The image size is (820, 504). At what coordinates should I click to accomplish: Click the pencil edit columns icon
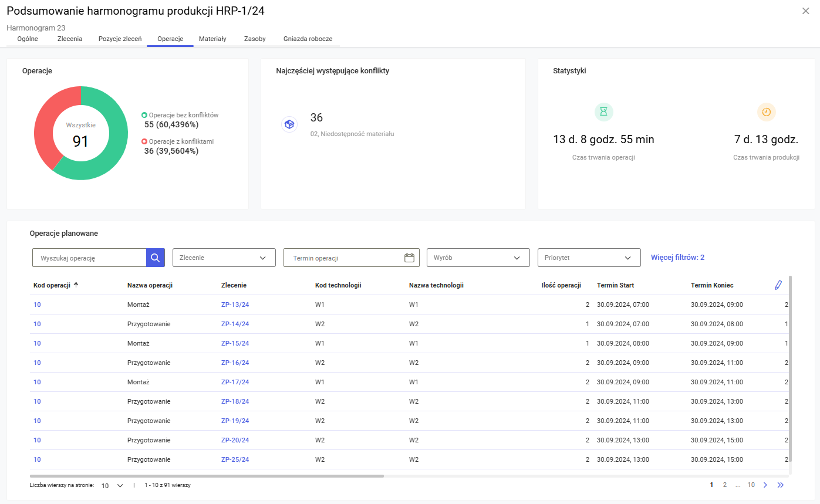[x=778, y=285]
